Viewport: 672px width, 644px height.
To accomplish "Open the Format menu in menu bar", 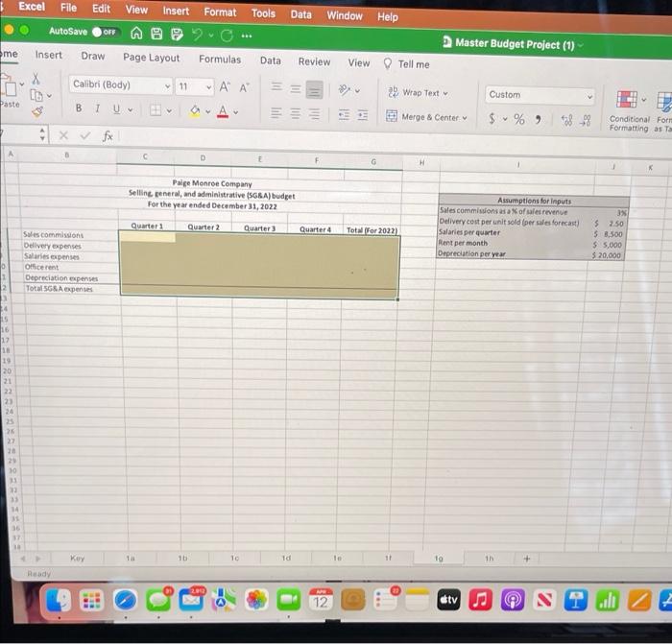I will coord(220,12).
